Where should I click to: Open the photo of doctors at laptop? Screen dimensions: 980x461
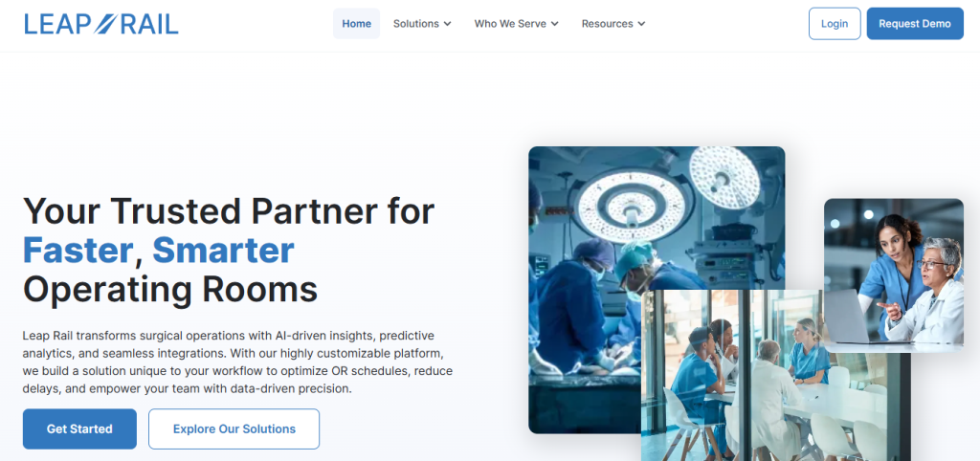pyautogui.click(x=894, y=274)
